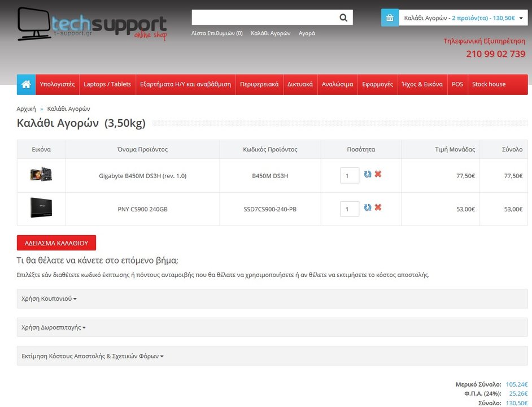Open Ήχος & Εικόνα menu
532x407 pixels.
(422, 84)
